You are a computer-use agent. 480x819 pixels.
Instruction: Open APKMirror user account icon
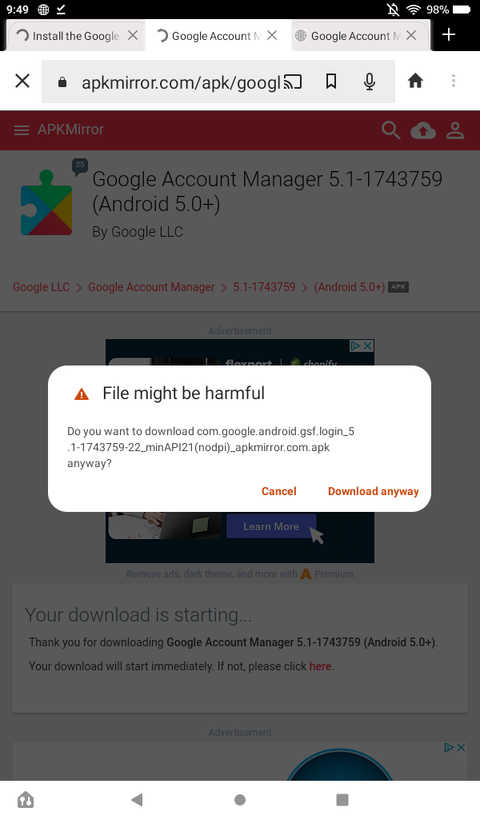coord(455,131)
